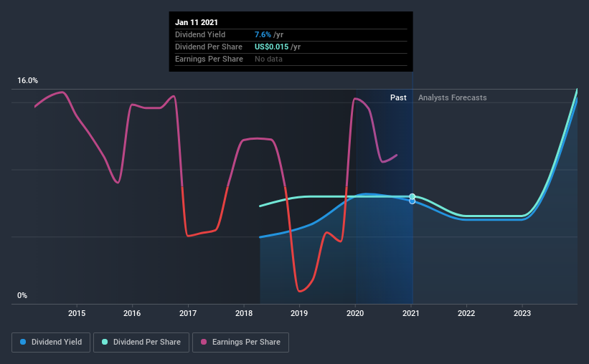Click the 16.0% y-axis label
The image size is (589, 364).
(x=27, y=81)
